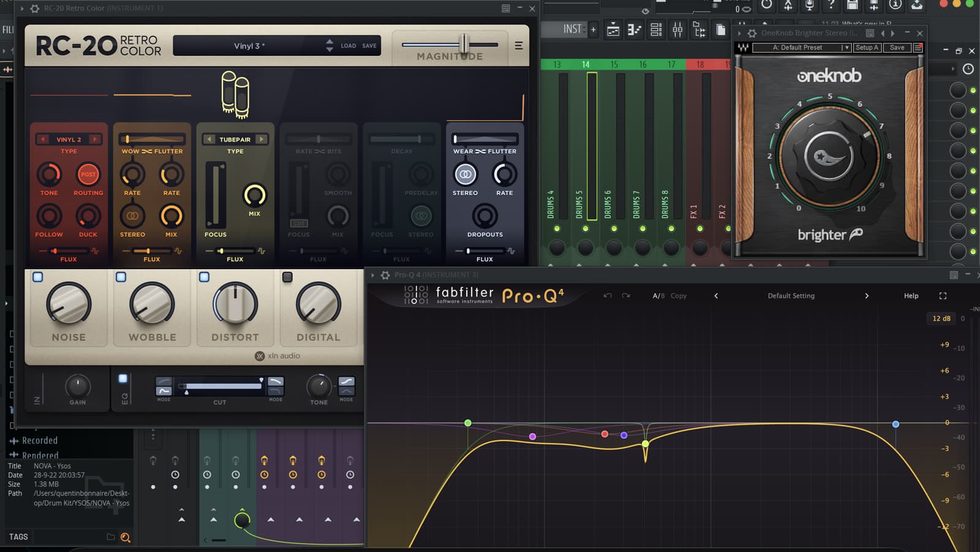This screenshot has width=980, height=552.
Task: Select the previous Noise type before VINYL 2
Action: pyautogui.click(x=43, y=140)
